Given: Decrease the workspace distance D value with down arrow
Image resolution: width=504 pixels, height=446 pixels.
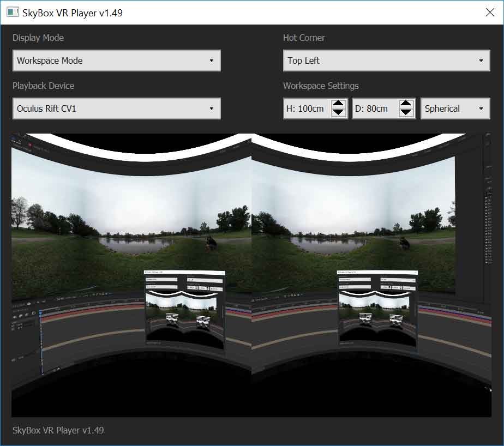Looking at the screenshot, I should pos(406,112).
